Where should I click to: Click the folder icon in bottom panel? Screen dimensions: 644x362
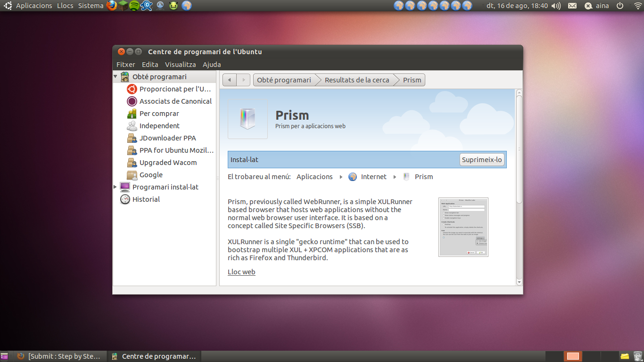tap(625, 356)
